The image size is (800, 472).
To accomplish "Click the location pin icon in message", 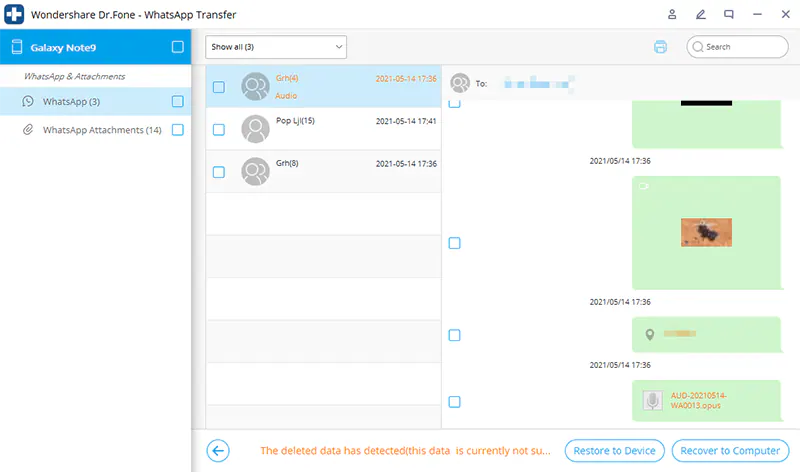I will 649,335.
